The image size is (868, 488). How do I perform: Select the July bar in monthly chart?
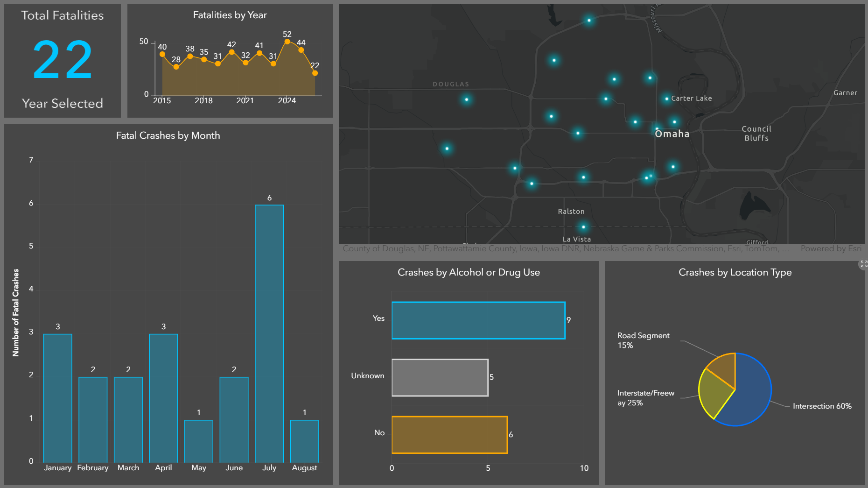click(x=269, y=334)
